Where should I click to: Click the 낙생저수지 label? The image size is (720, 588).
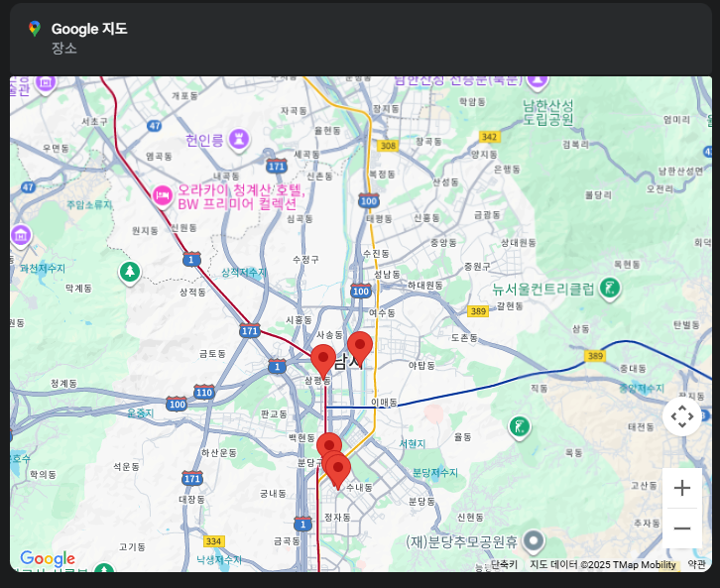tap(219, 559)
